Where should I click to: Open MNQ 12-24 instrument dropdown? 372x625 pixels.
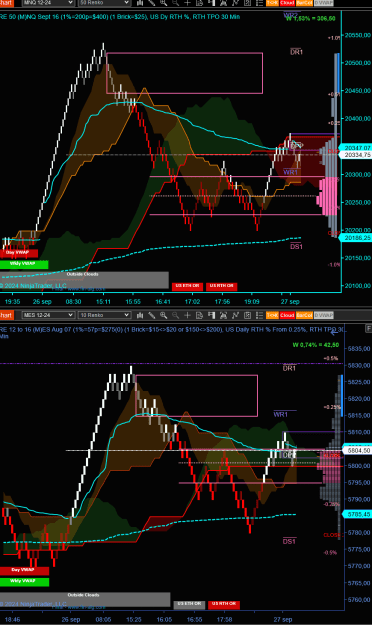pyautogui.click(x=48, y=3)
